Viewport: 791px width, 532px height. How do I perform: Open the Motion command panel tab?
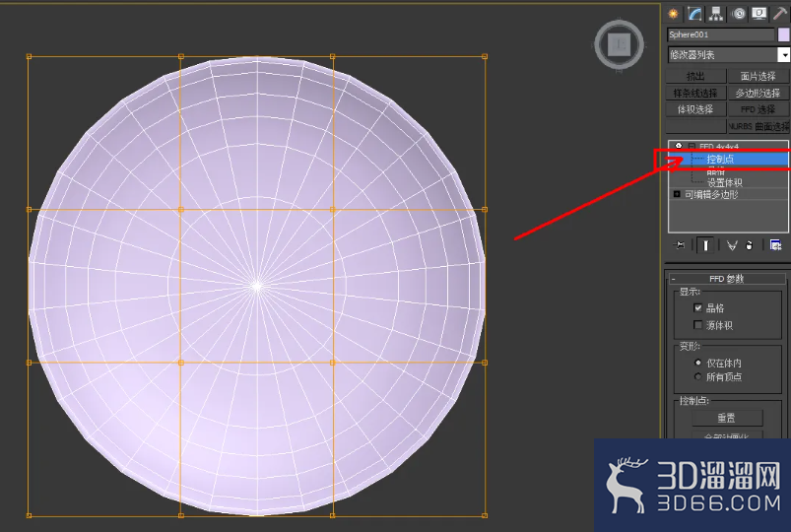pyautogui.click(x=739, y=14)
